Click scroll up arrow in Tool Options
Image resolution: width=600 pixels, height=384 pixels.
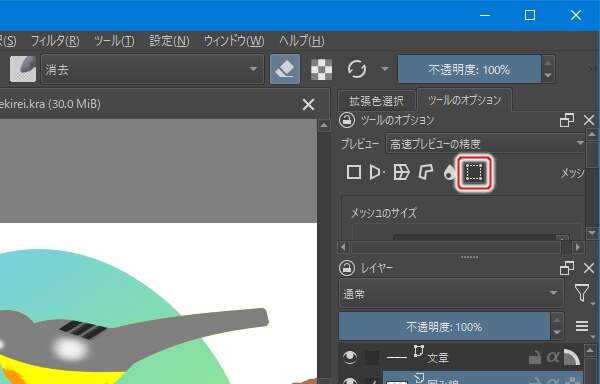(592, 134)
